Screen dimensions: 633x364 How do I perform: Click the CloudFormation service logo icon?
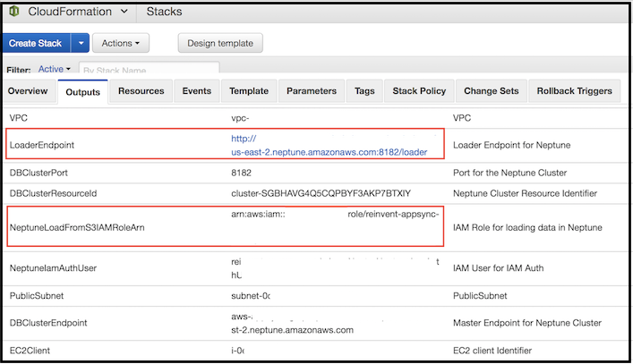click(x=13, y=12)
